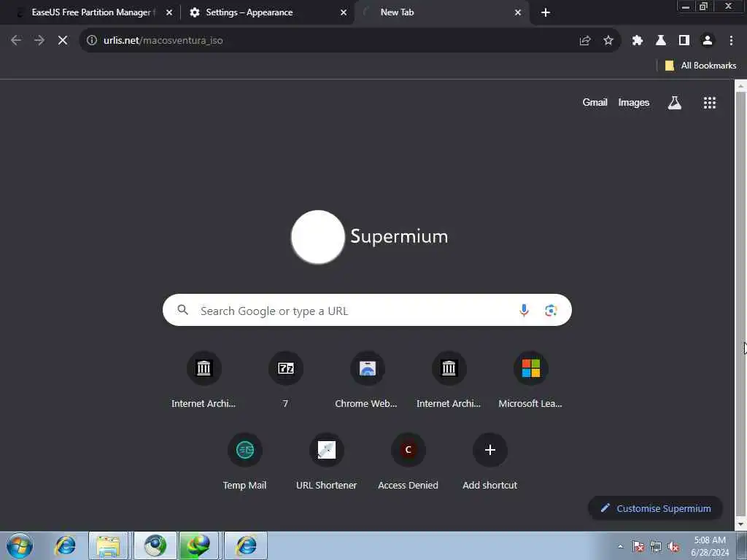This screenshot has width=747, height=560.
Task: Open the 7-Zip shortcut tile
Action: 286,379
